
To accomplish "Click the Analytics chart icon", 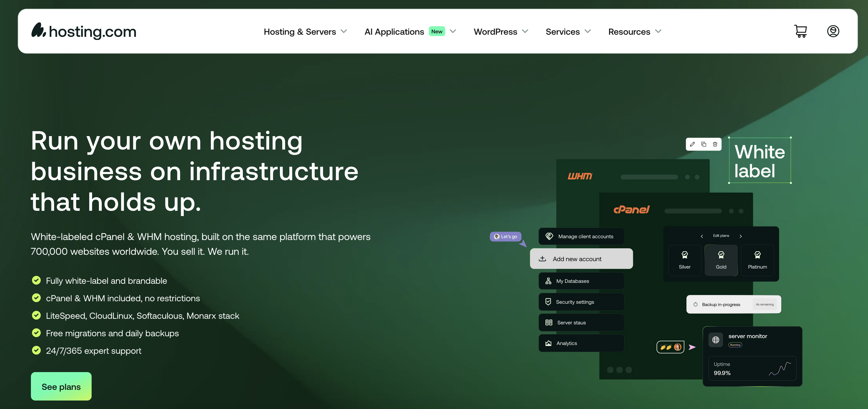I will coord(548,343).
